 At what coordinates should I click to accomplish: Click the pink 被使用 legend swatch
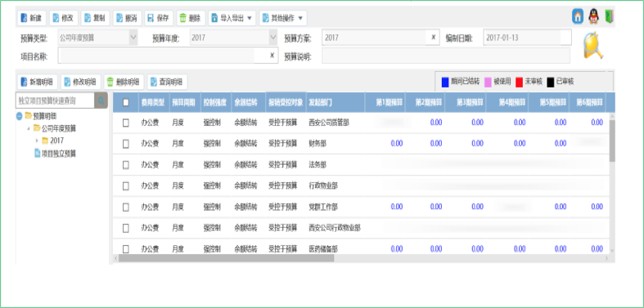pyautogui.click(x=488, y=82)
